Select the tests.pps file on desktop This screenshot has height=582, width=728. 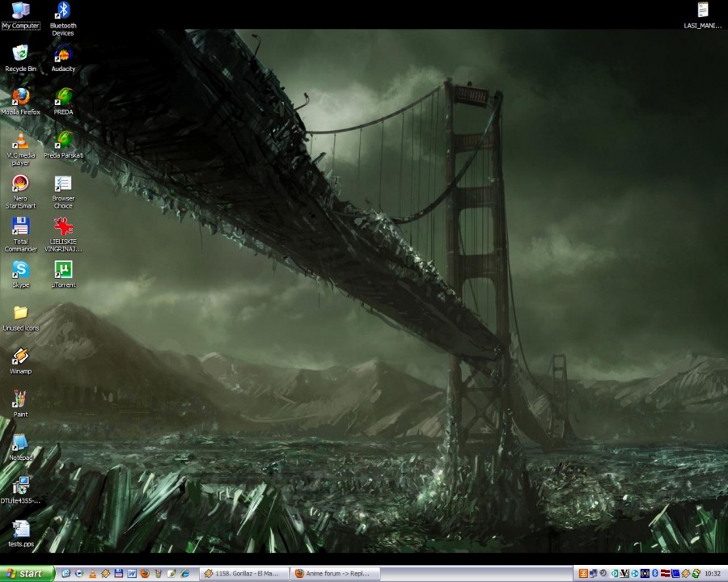20,533
